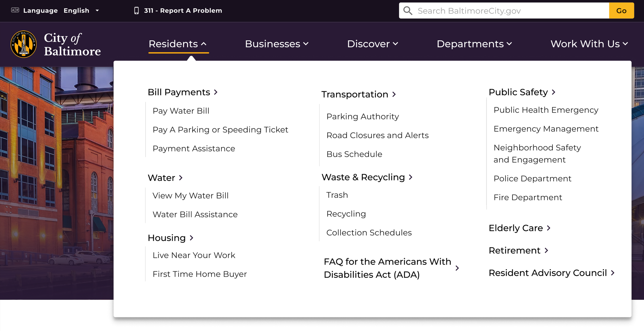Click the magnifying glass search icon
Viewport: 644px width, 331px height.
tap(408, 11)
